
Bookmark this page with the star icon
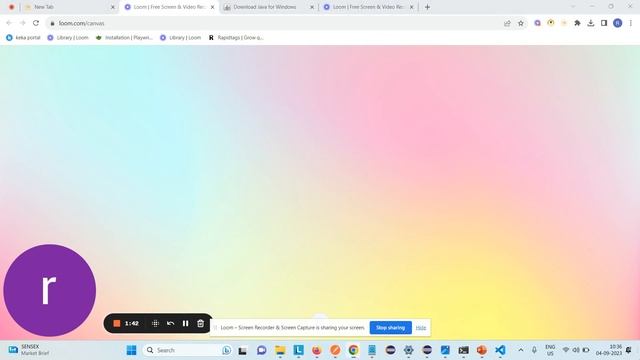tap(521, 23)
